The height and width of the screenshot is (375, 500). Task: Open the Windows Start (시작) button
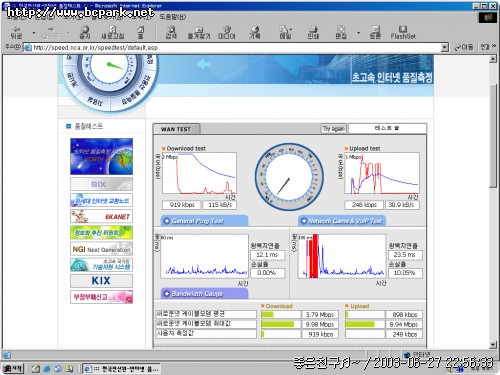pyautogui.click(x=13, y=368)
